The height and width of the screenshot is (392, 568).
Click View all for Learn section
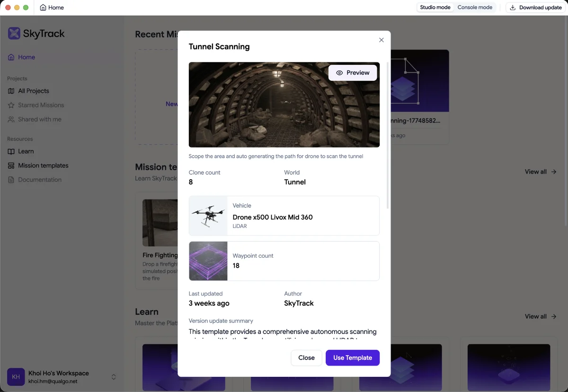click(x=541, y=316)
